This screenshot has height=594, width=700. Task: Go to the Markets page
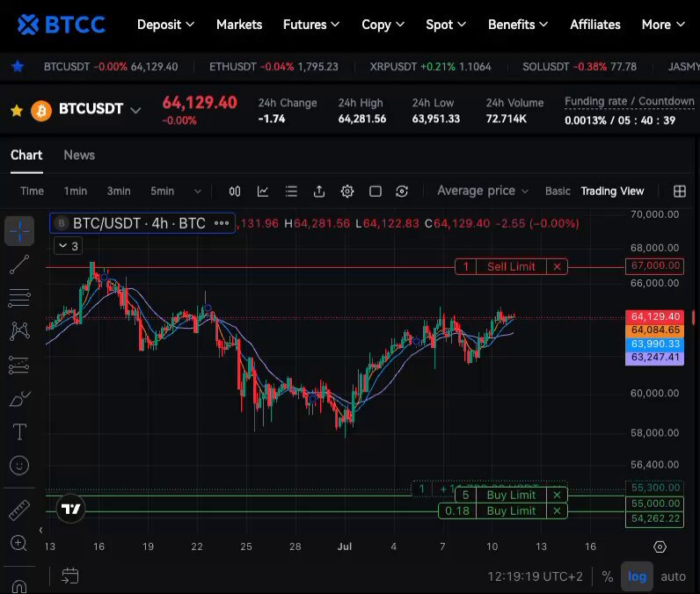[239, 25]
